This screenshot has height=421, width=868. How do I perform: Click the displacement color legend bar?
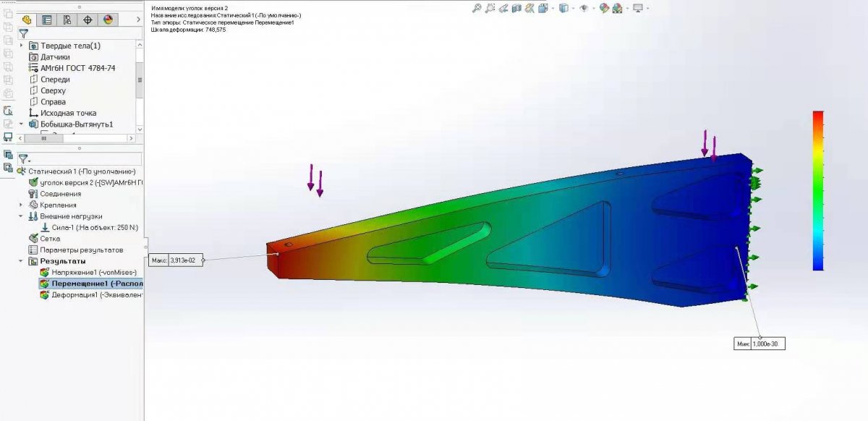(818, 190)
